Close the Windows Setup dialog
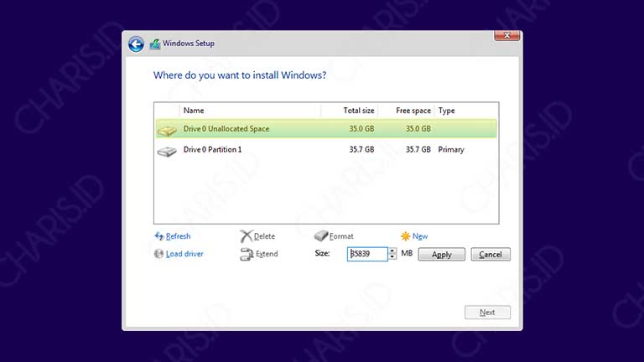 [x=506, y=36]
